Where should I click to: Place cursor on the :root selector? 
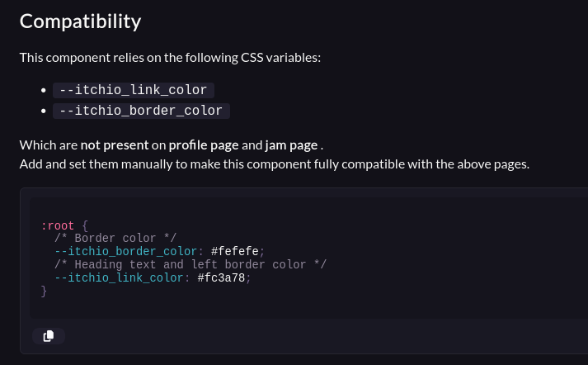(58, 225)
